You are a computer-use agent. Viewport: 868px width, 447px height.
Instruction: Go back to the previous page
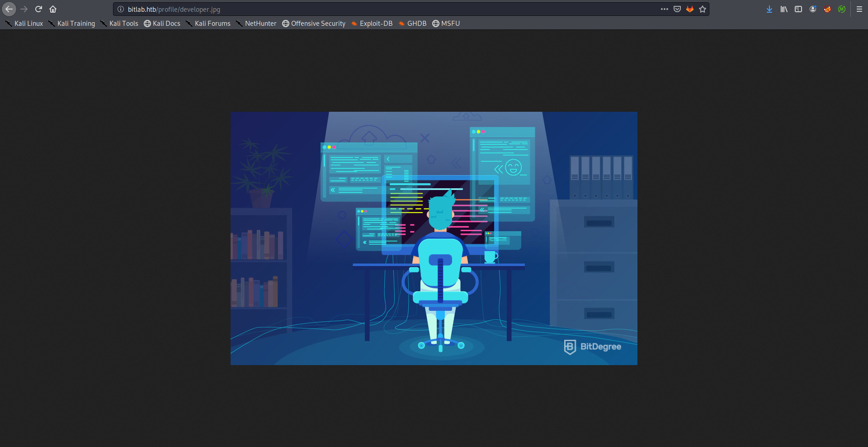9,9
